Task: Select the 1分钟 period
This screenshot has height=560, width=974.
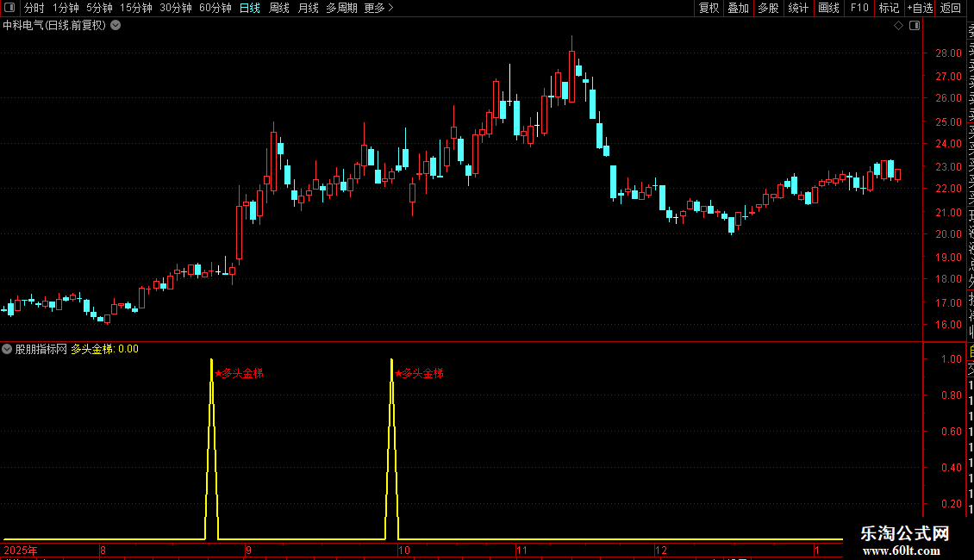Action: [x=66, y=8]
